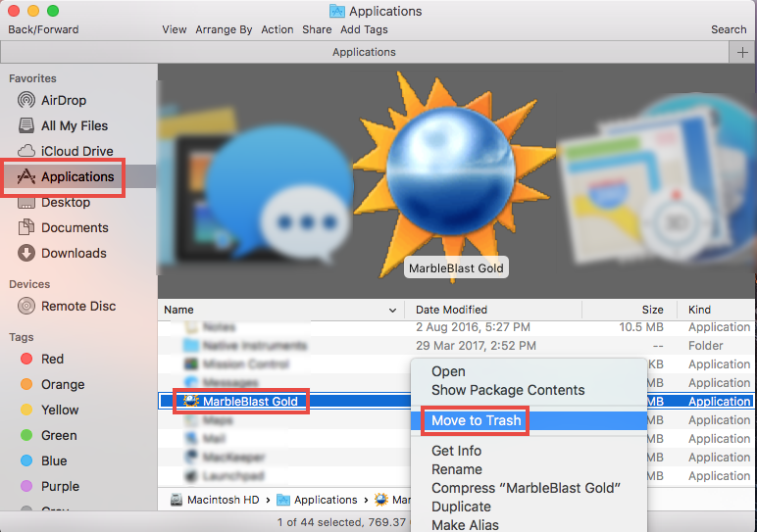Click the date 2 Aug 2016, 5:27 PM
Screen dimensions: 757x532
(x=473, y=327)
